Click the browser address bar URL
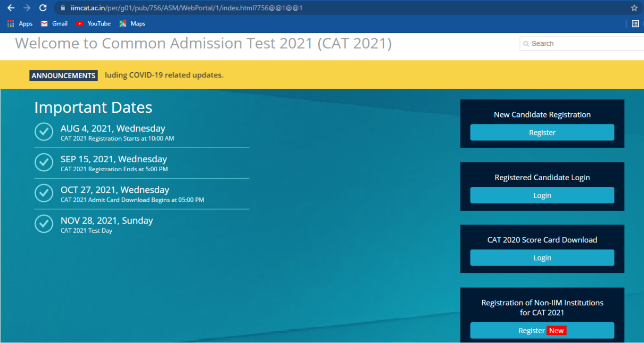This screenshot has width=644, height=343. 186,8
